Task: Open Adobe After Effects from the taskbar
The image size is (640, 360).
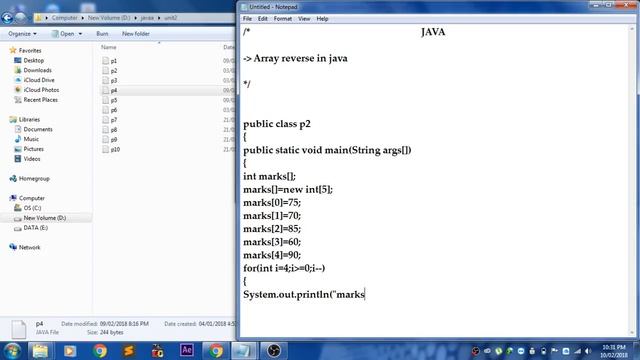Action: tap(187, 350)
